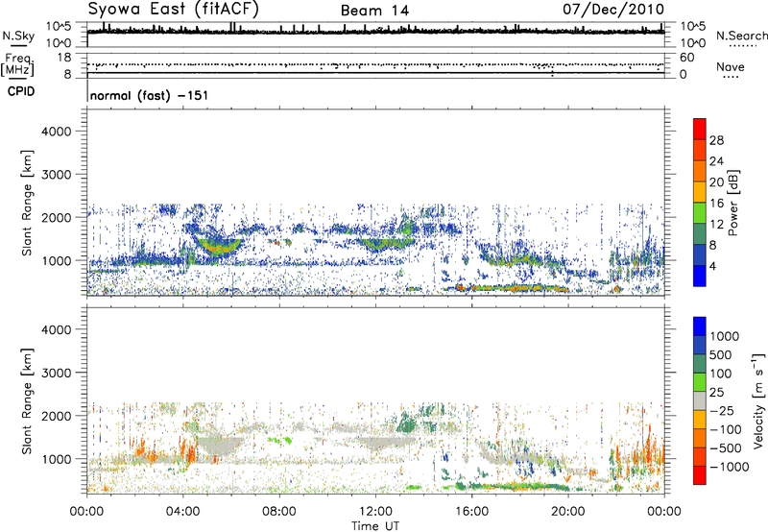
Task: Click the '18' frequency axis value
Action: 64,58
